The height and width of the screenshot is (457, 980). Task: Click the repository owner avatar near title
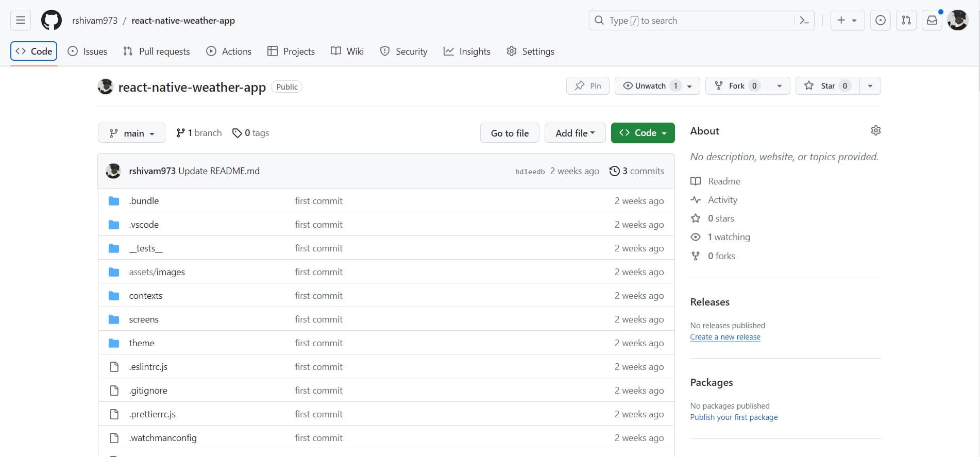(x=106, y=87)
